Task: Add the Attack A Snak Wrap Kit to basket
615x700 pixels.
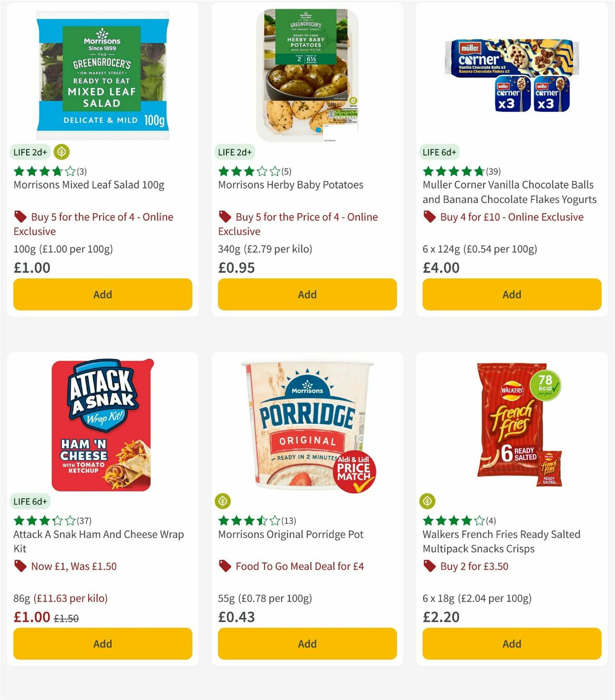Action: point(102,644)
